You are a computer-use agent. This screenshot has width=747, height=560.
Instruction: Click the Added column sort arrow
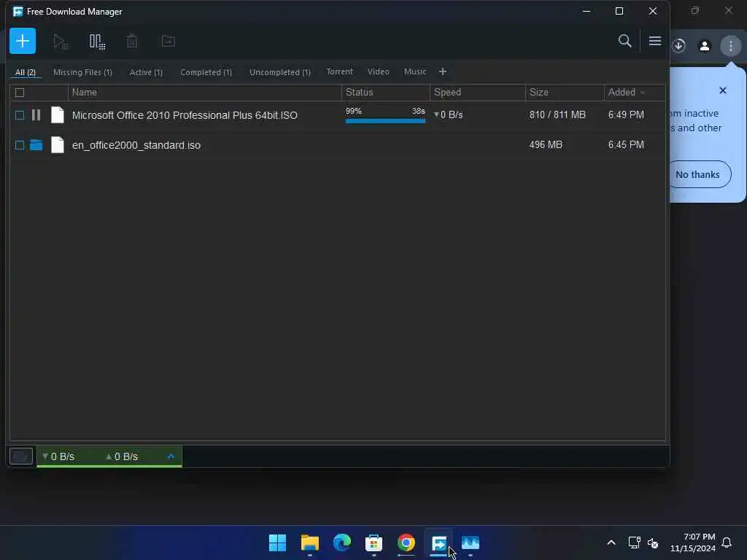pos(643,93)
